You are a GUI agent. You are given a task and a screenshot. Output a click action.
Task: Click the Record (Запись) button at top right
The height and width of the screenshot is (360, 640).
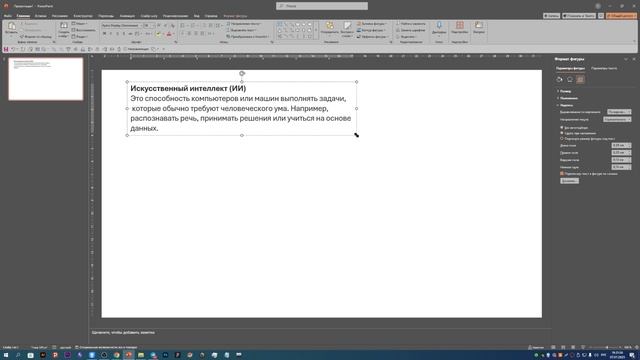click(x=551, y=16)
